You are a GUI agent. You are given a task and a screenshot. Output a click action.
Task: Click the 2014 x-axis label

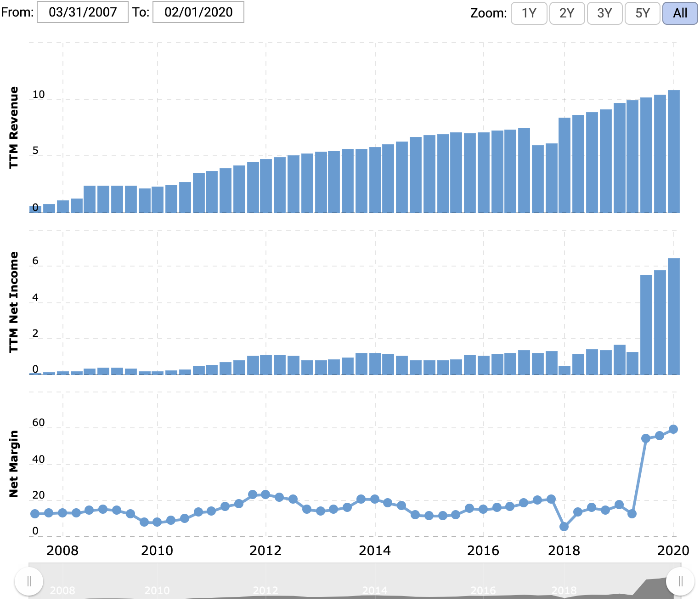[375, 551]
